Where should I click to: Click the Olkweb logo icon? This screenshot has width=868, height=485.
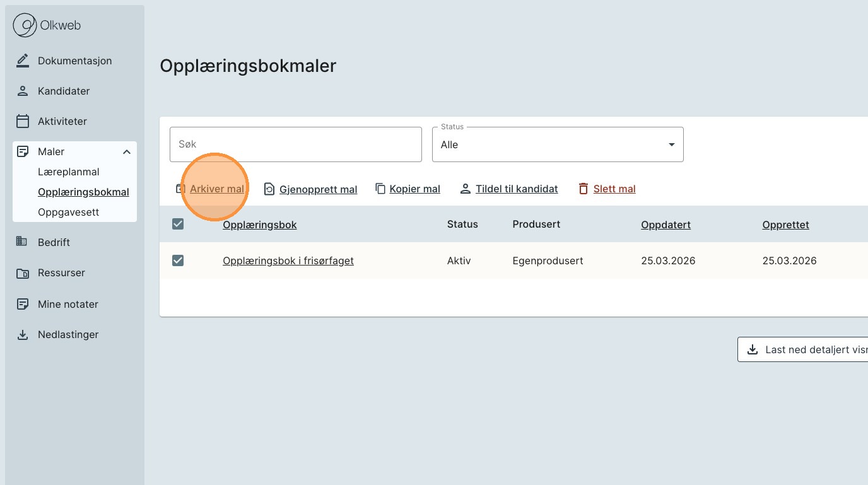(25, 26)
